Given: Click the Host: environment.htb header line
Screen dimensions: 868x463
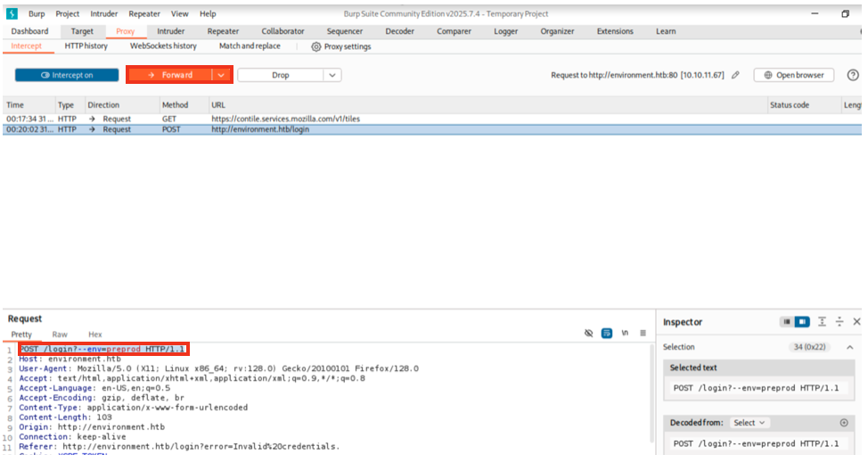Looking at the screenshot, I should pyautogui.click(x=70, y=359).
